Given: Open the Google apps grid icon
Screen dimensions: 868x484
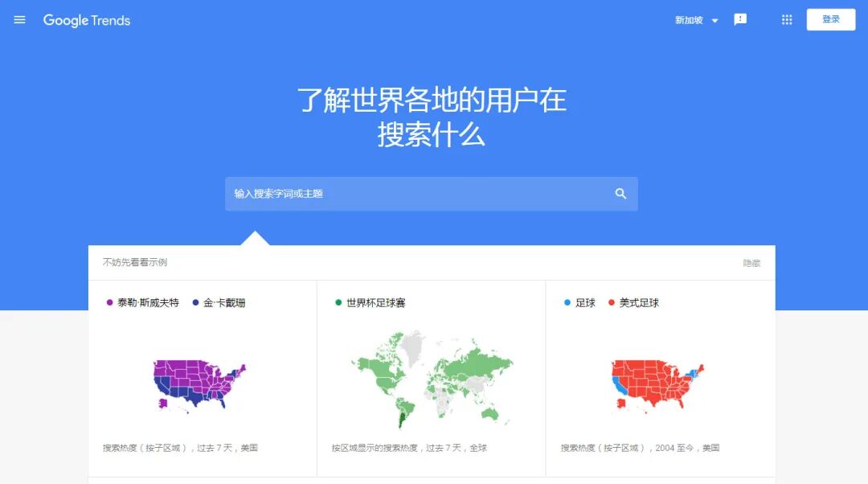Looking at the screenshot, I should (786, 18).
